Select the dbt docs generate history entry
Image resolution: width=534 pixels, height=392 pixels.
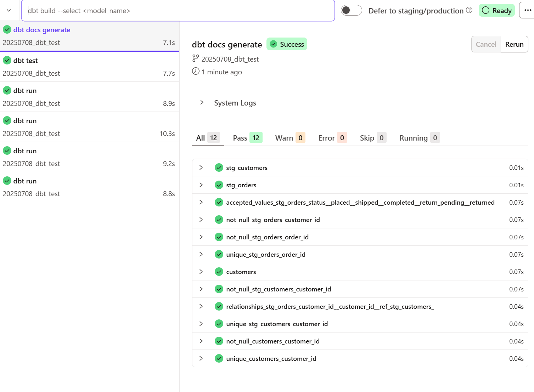[89, 36]
